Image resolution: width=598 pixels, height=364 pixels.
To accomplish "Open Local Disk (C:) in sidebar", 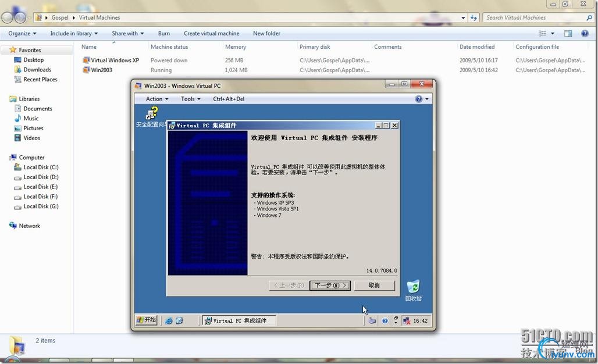I will coord(41,167).
